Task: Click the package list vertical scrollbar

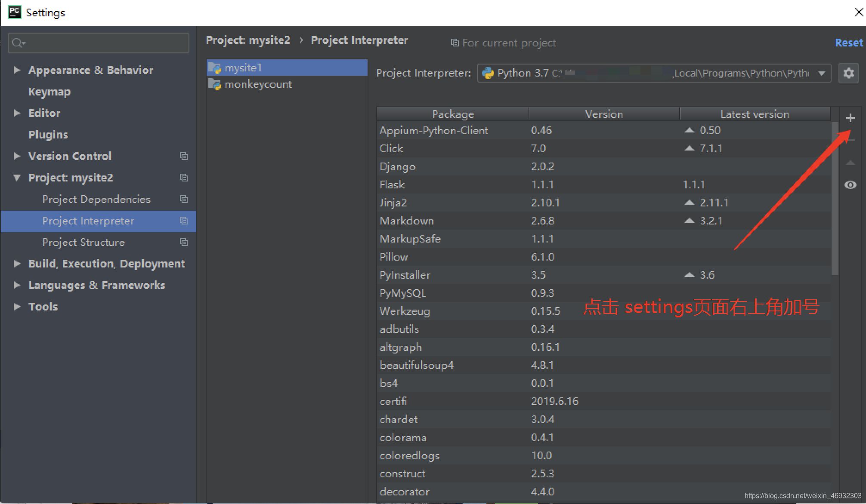Action: (x=835, y=198)
